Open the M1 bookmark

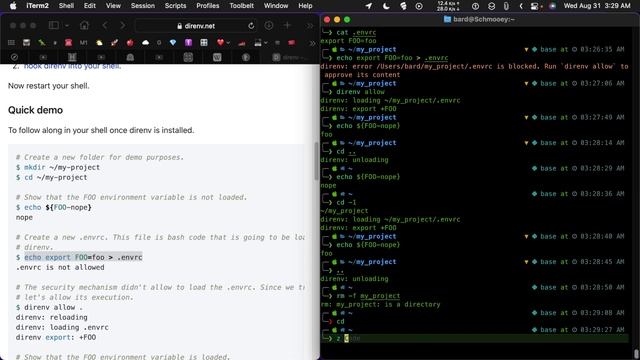point(84,42)
